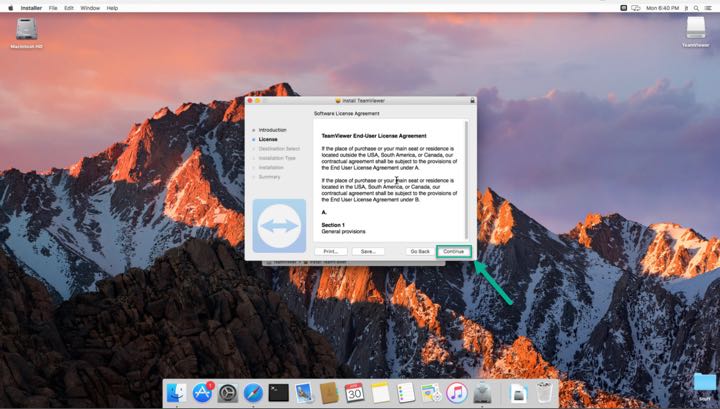Viewport: 720px width, 409px height.
Task: Open System Preferences from the Dock
Action: pos(228,393)
